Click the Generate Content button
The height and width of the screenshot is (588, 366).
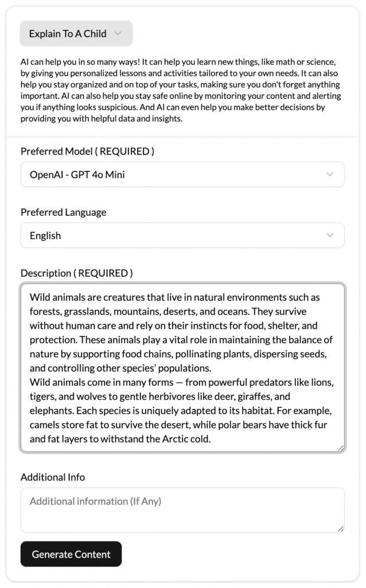71,554
